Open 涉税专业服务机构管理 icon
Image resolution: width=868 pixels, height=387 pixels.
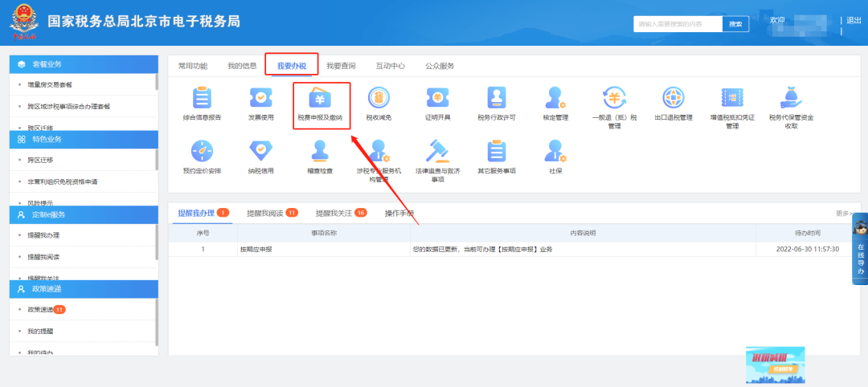[379, 151]
